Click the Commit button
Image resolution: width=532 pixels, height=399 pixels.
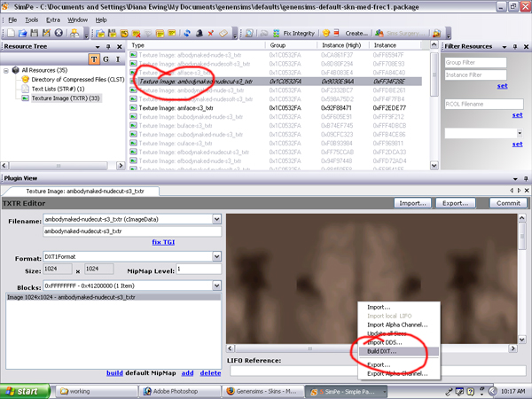(x=508, y=203)
